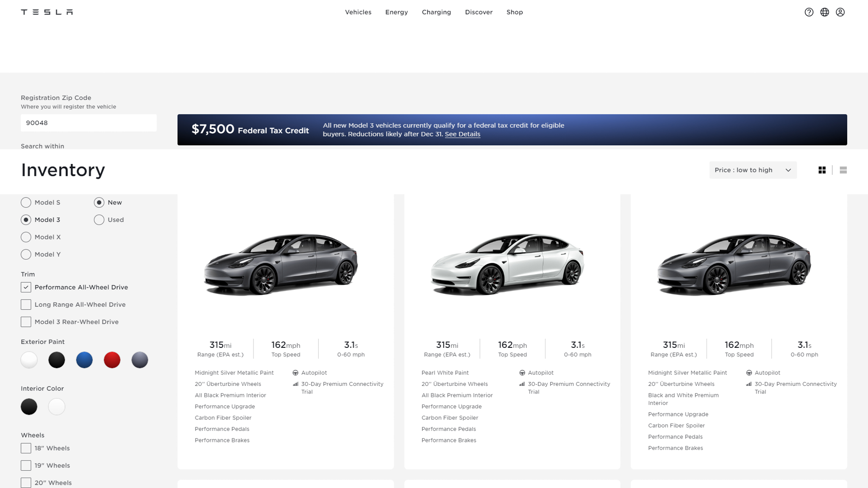Click the Registration Zip Code field

pyautogui.click(x=89, y=123)
